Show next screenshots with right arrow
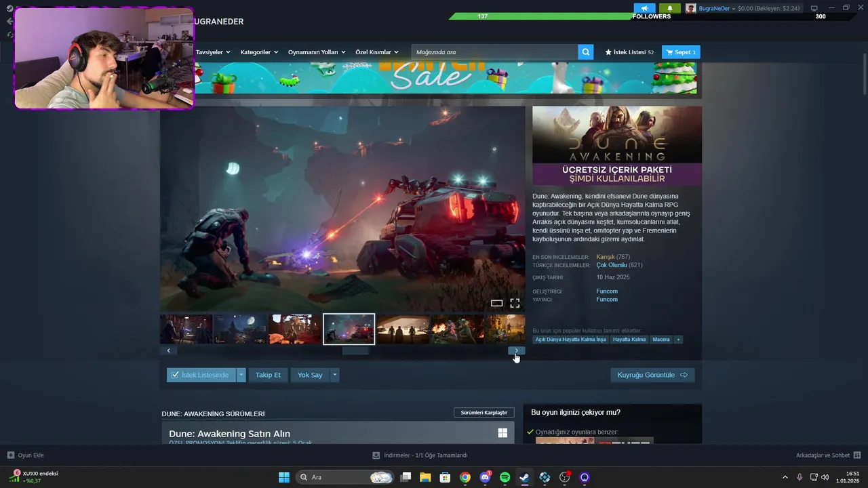Screen dimensions: 868x488 click(517, 350)
